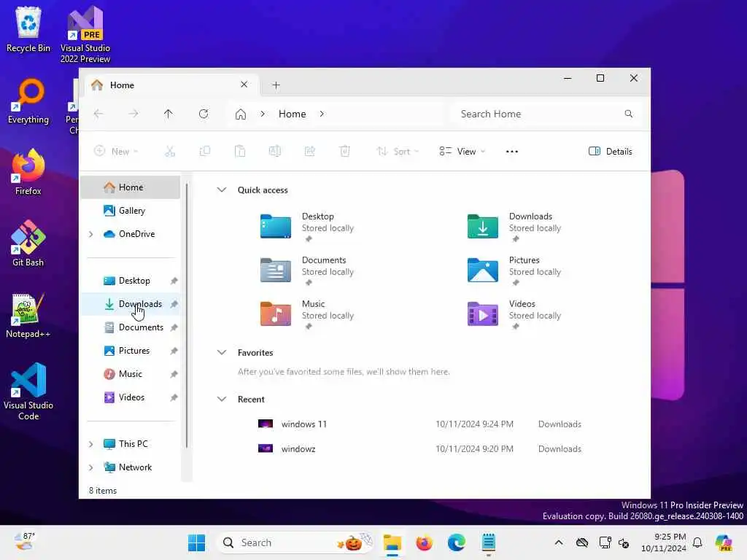Viewport: 747px width, 560px height.
Task: Open the New dropdown menu
Action: pos(116,152)
